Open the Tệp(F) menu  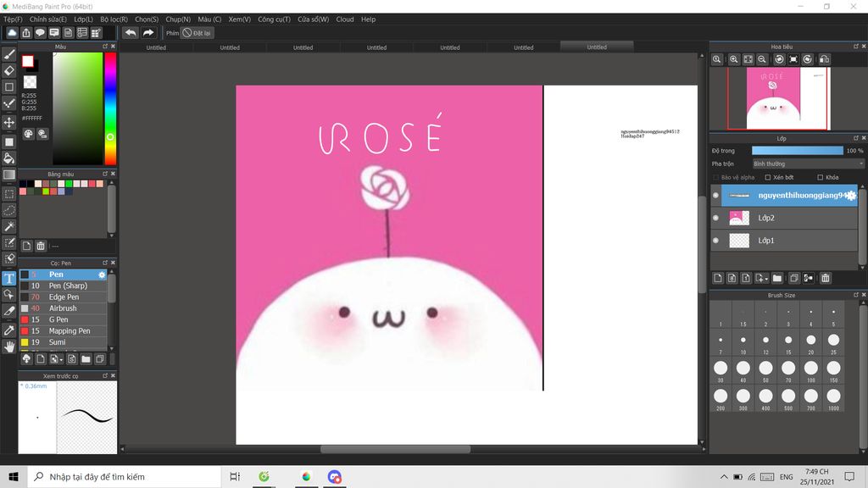pos(13,19)
